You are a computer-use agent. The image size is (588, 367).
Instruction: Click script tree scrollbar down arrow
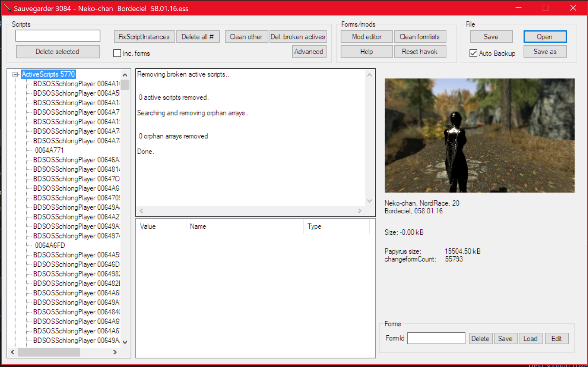coord(125,342)
